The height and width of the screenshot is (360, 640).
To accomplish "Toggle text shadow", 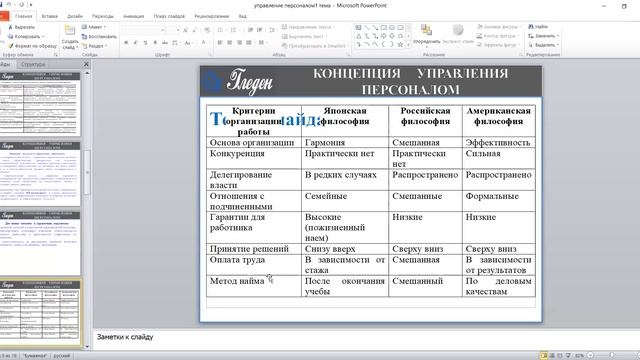I will (x=155, y=42).
